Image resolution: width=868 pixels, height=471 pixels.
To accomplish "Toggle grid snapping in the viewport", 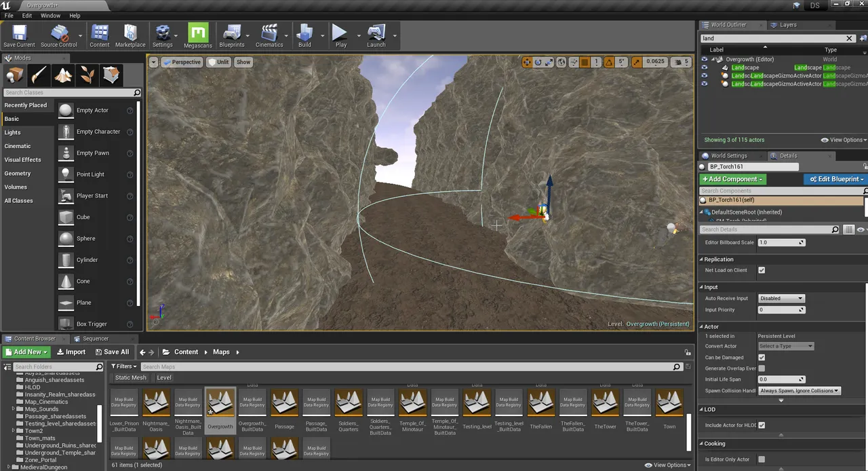I will 585,62.
